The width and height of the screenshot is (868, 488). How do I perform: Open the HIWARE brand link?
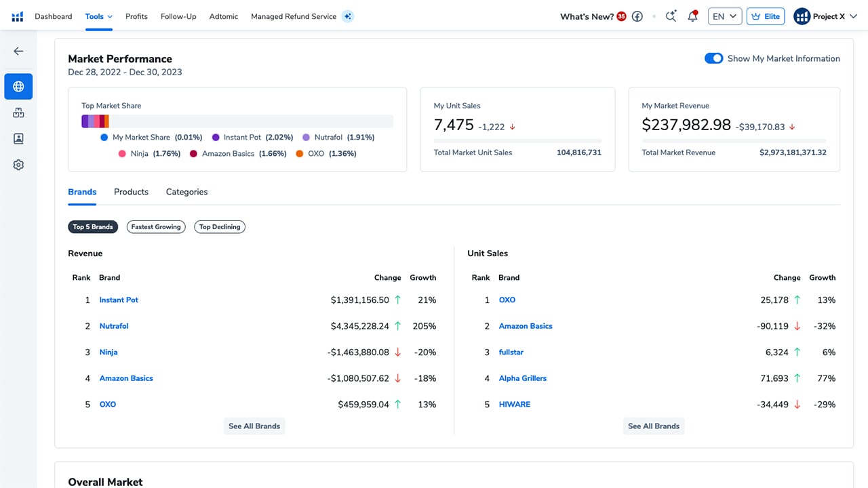[515, 405]
